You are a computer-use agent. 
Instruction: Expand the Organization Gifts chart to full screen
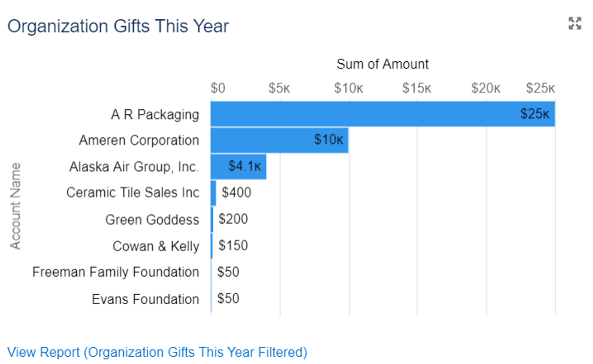[575, 23]
